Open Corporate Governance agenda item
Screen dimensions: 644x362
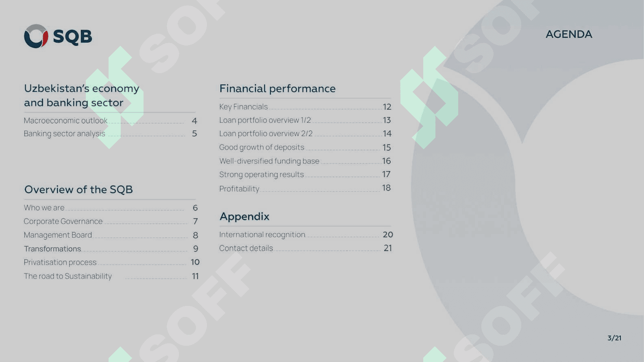click(63, 221)
